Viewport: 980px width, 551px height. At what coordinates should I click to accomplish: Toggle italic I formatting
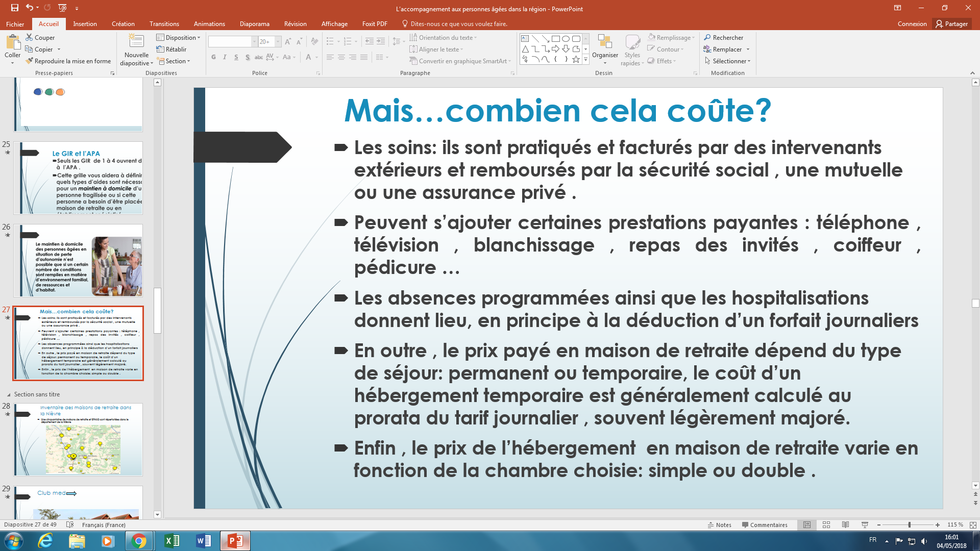pyautogui.click(x=225, y=57)
